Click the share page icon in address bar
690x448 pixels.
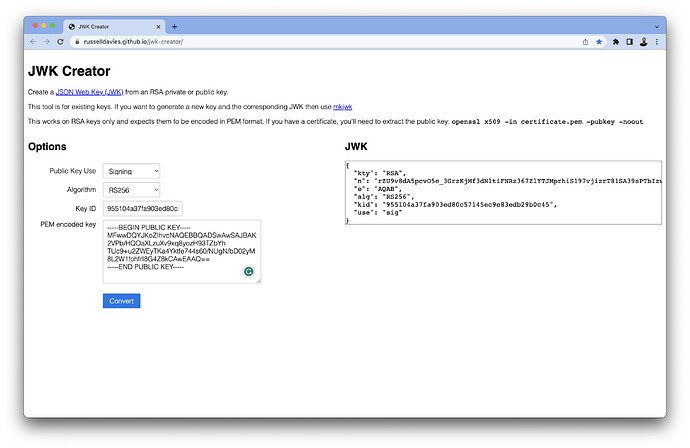click(585, 42)
